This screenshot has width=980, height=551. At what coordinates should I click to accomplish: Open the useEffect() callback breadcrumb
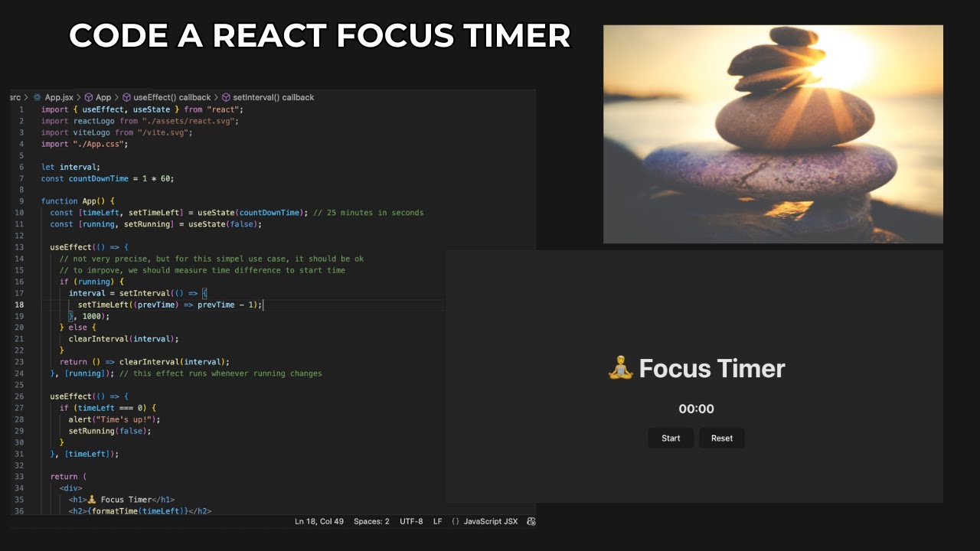coord(172,98)
